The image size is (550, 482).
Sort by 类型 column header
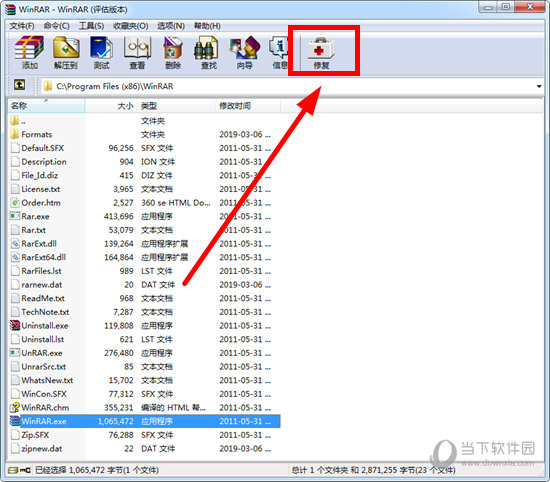pos(177,106)
